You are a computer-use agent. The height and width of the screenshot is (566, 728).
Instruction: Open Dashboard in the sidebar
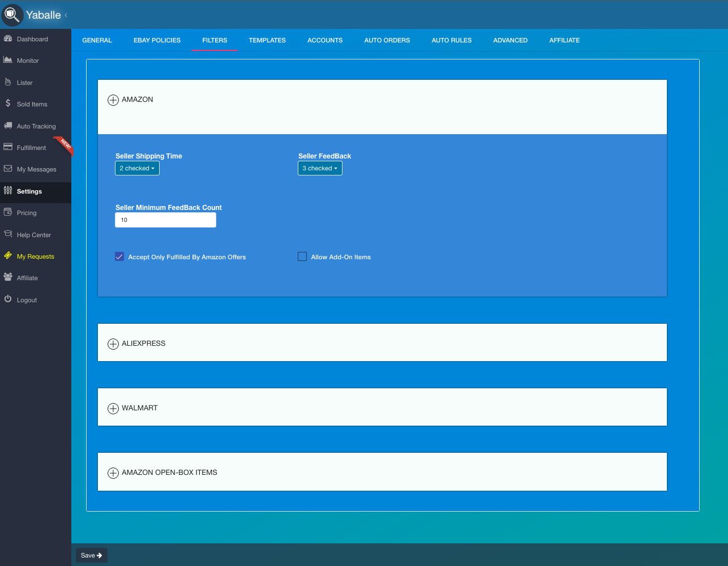[x=36, y=39]
